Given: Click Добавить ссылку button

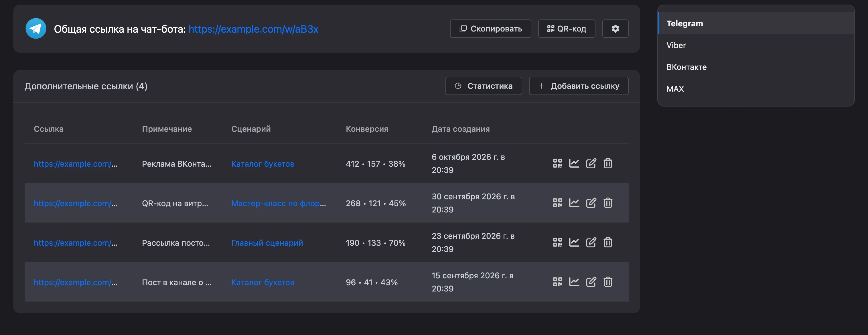Looking at the screenshot, I should (579, 86).
